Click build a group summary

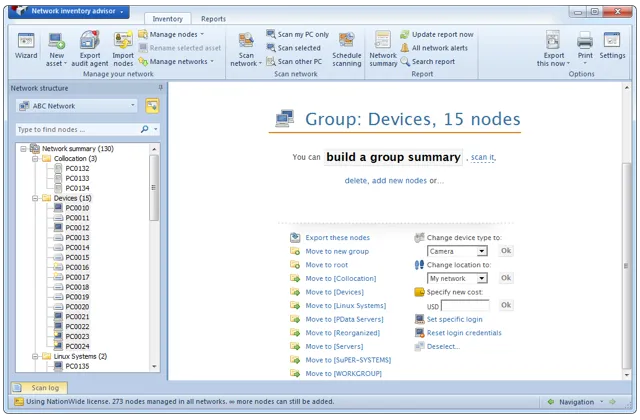393,157
